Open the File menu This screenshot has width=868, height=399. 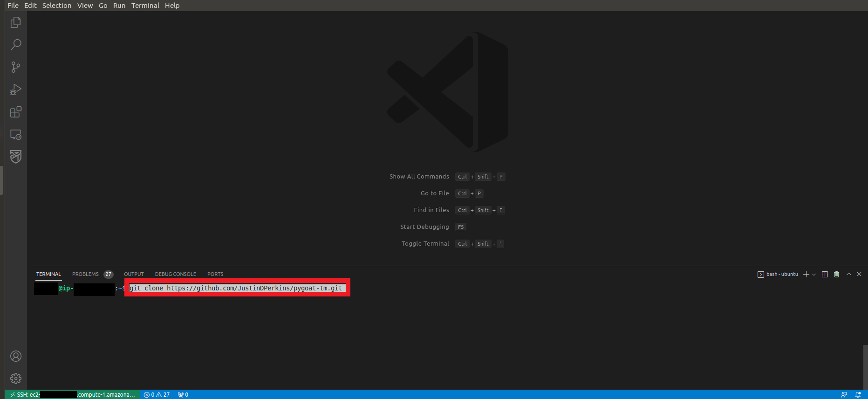coord(13,6)
